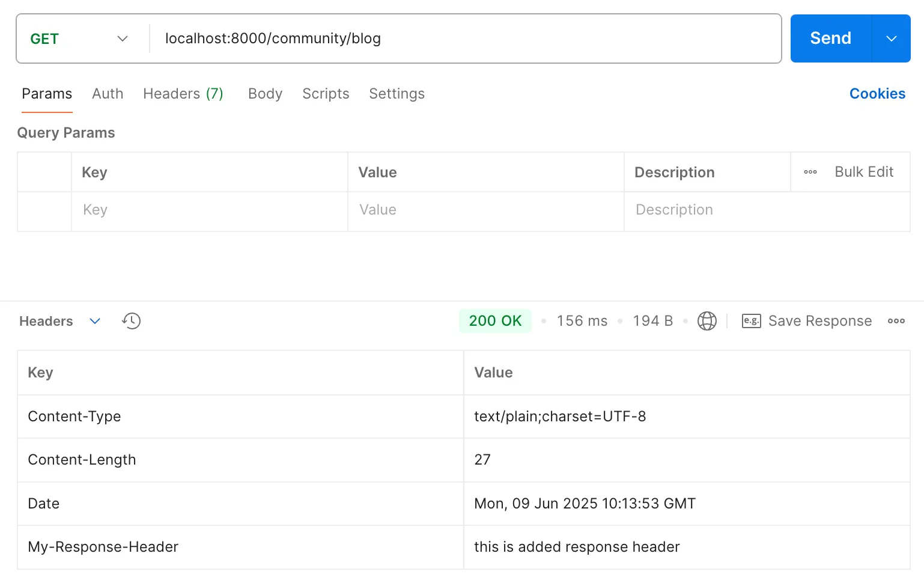Open the Scripts tab

click(x=326, y=94)
